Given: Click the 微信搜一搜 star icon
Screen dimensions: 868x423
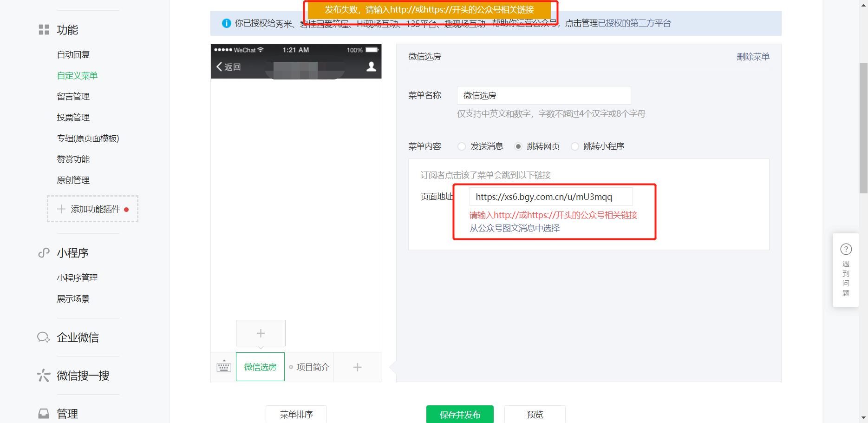Looking at the screenshot, I should 44,376.
